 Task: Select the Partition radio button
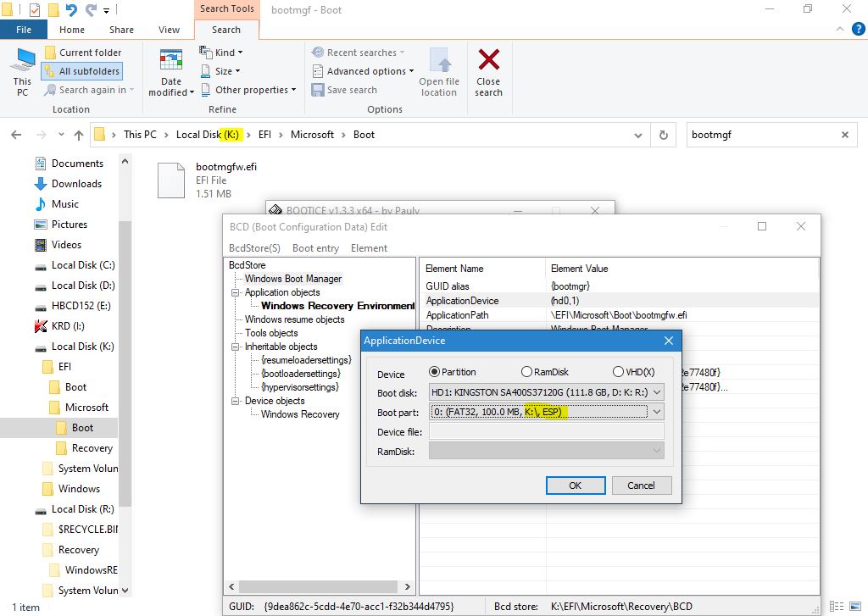click(x=435, y=372)
